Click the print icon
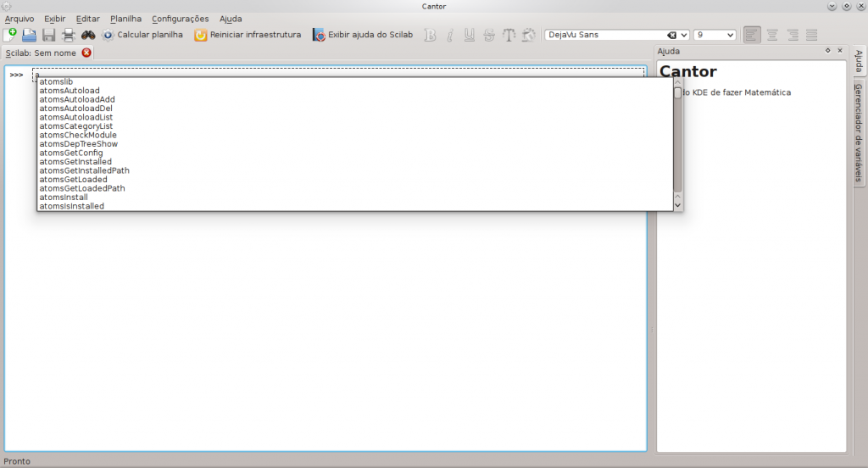 pos(68,35)
